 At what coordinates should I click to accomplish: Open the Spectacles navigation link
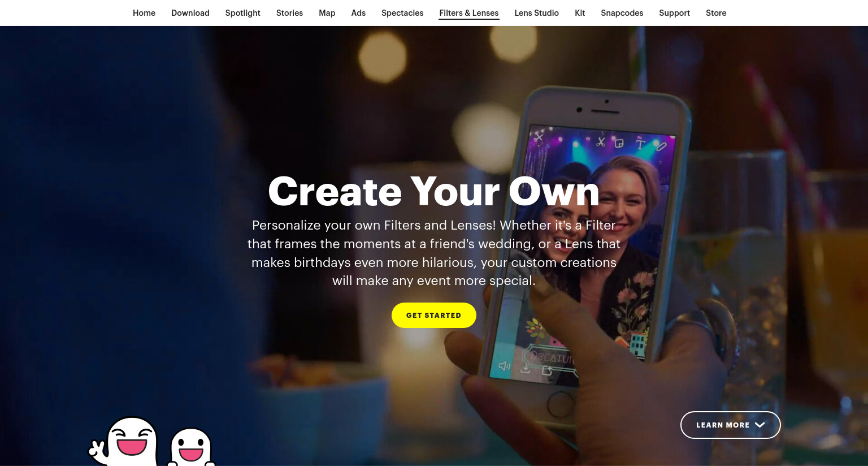tap(402, 13)
